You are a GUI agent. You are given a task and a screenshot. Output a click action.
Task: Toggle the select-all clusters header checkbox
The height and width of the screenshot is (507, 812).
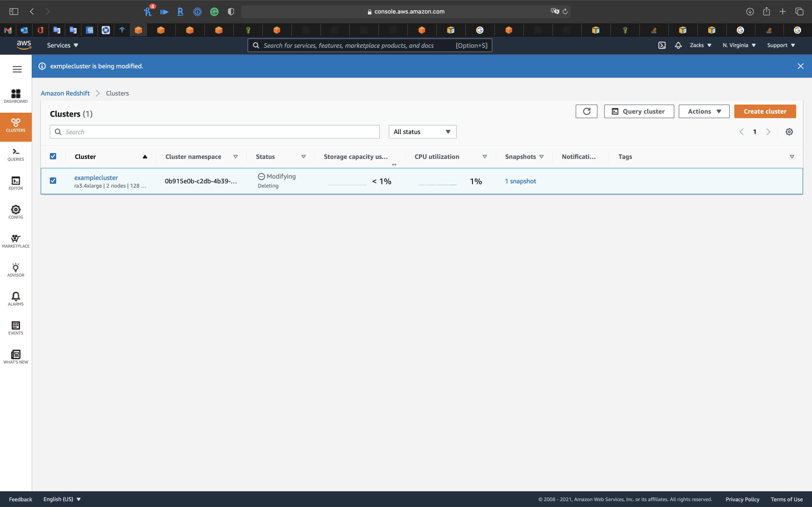53,156
